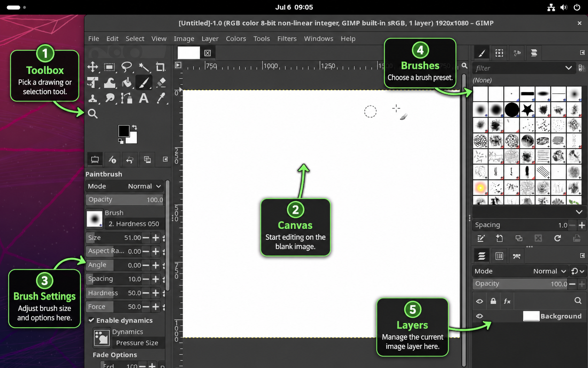Toggle the Enable dynamics checkbox
The width and height of the screenshot is (588, 368).
(x=91, y=320)
